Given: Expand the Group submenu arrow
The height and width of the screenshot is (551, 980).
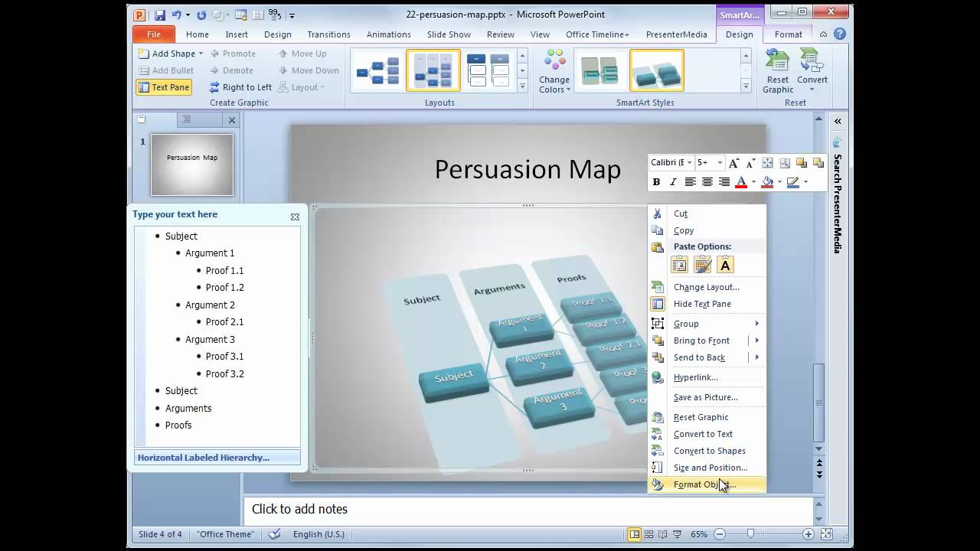Looking at the screenshot, I should tap(757, 324).
